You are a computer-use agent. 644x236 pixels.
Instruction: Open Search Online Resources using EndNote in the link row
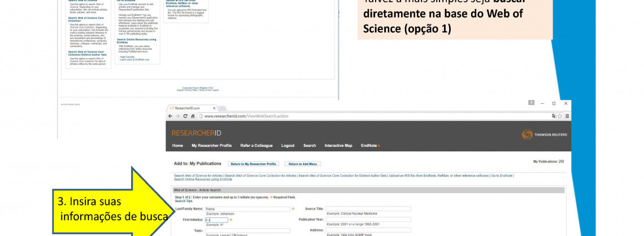[x=203, y=180]
